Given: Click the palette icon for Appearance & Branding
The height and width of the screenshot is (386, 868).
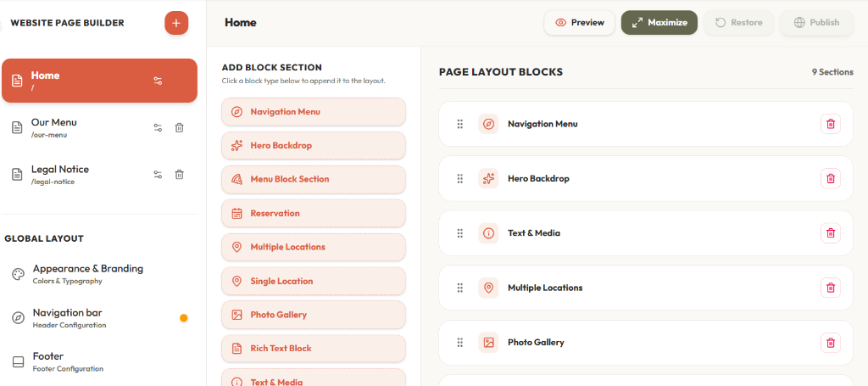Looking at the screenshot, I should point(19,274).
